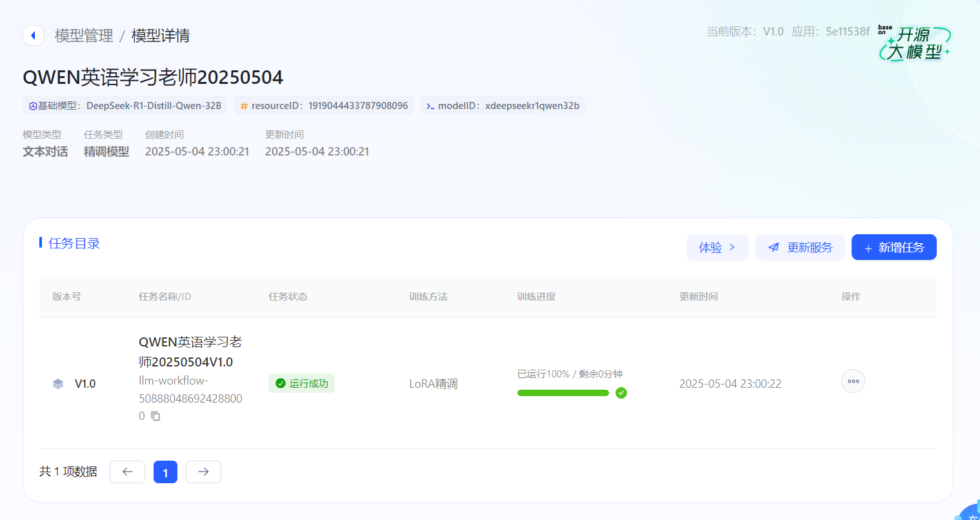
Task: Open the three-dots more actions menu
Action: pos(853,381)
